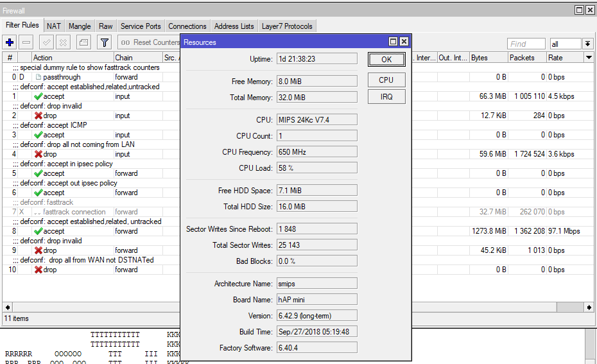Maximize the Firewall window
Viewport: 597px width, 364px height.
pyautogui.click(x=579, y=10)
